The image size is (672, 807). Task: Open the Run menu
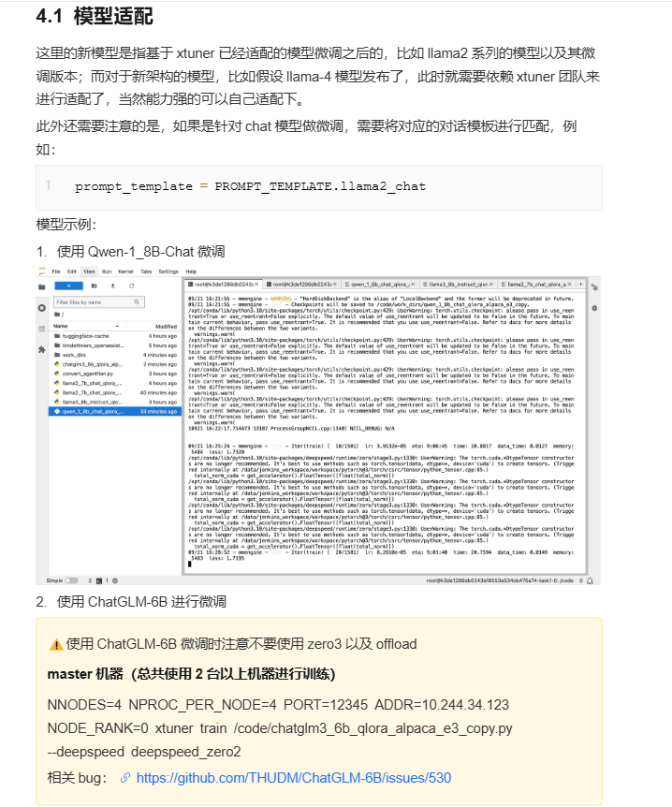point(107,271)
